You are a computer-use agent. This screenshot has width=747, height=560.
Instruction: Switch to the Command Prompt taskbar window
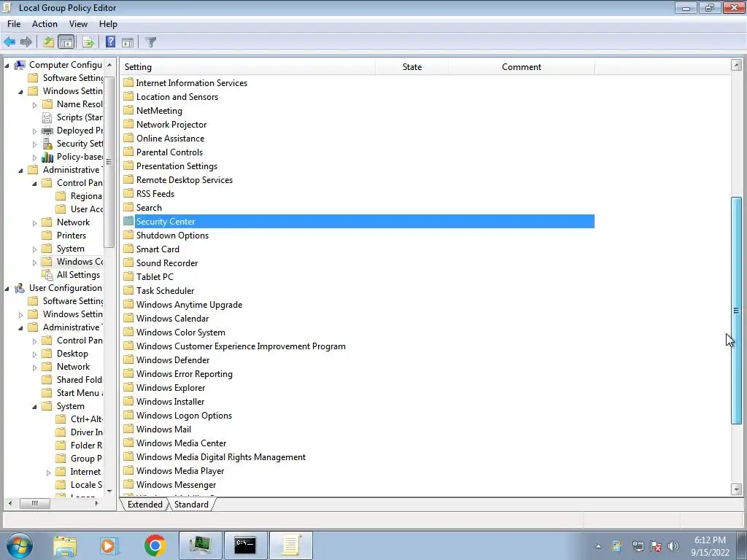click(x=245, y=545)
